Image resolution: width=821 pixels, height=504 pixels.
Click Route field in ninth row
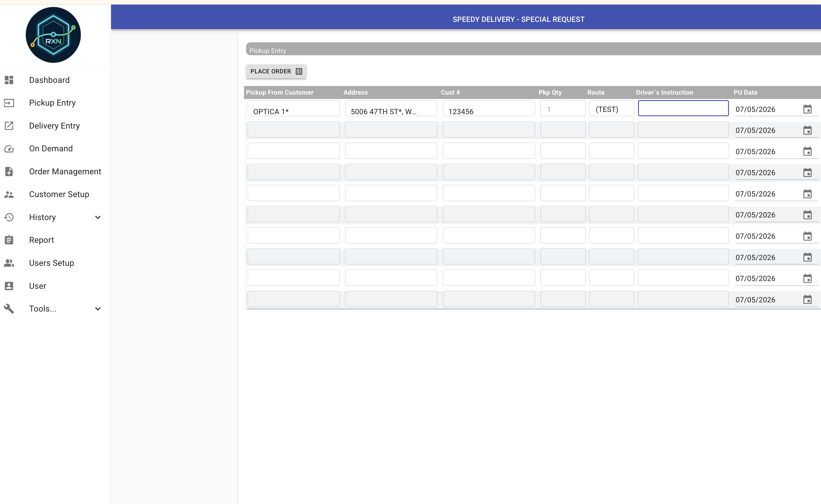pos(611,278)
